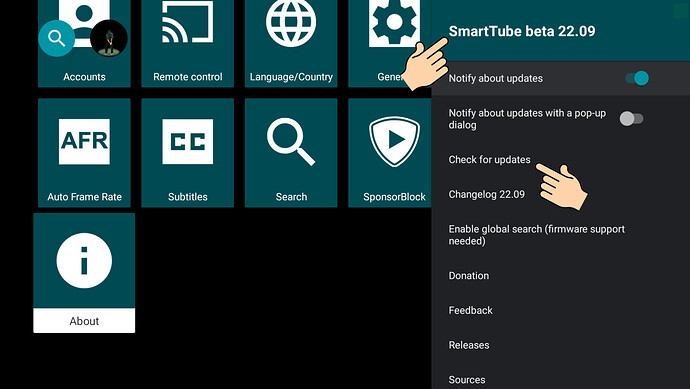
Task: Open the Accounts settings tile
Action: click(84, 44)
